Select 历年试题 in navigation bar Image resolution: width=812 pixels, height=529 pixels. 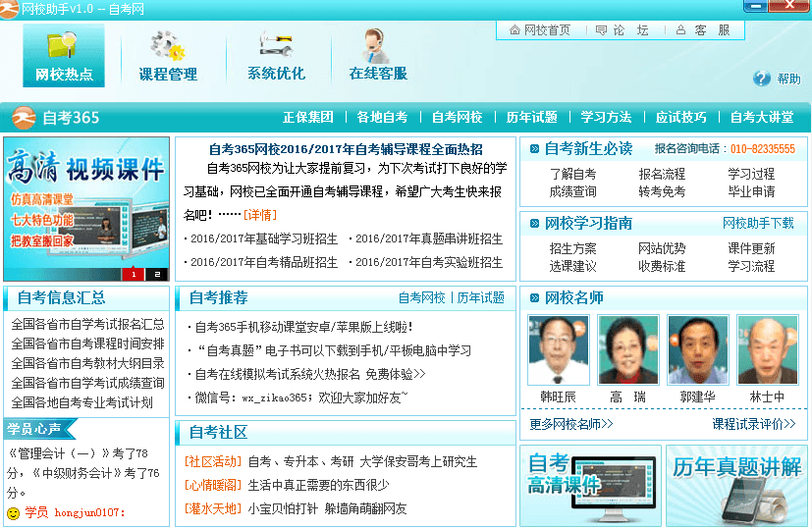click(x=531, y=118)
